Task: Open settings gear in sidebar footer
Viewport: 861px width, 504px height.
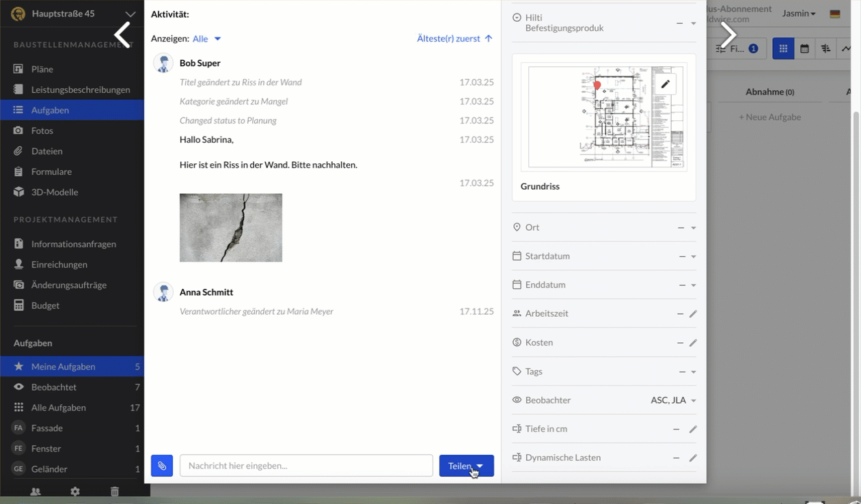Action: (x=75, y=491)
